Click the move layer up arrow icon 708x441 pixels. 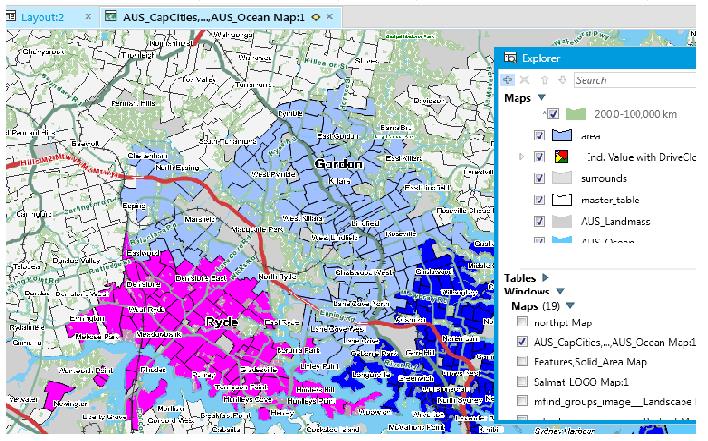tap(544, 80)
